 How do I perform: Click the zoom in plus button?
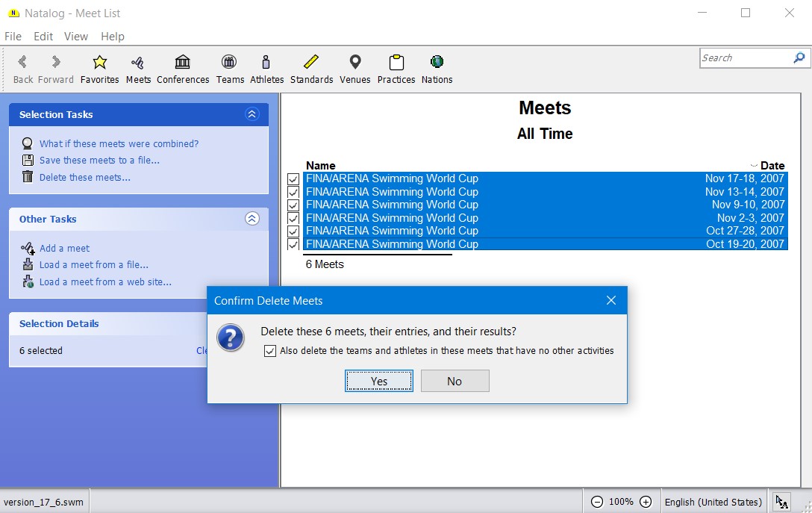[646, 502]
